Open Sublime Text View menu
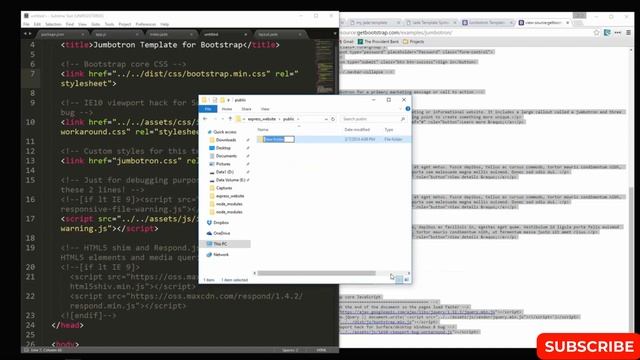This screenshot has height=360, width=640. (82, 24)
